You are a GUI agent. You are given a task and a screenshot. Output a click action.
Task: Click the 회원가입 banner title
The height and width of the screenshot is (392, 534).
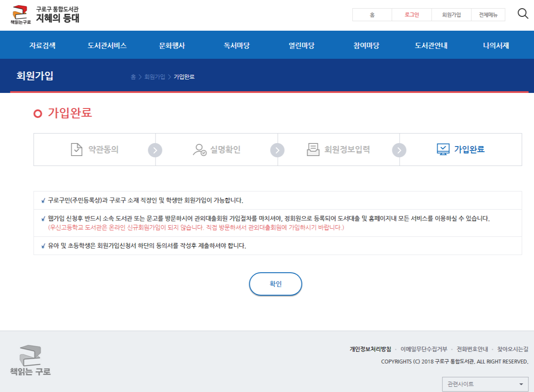click(35, 76)
